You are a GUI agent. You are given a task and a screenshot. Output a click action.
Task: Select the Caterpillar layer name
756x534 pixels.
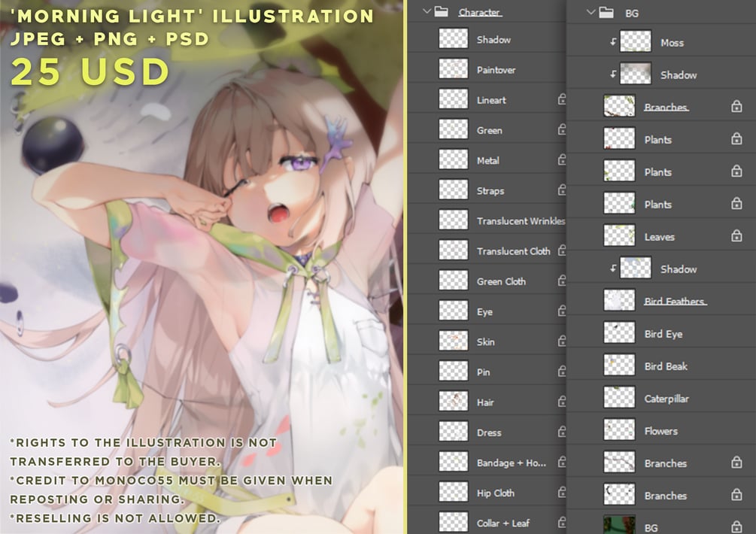[666, 399]
